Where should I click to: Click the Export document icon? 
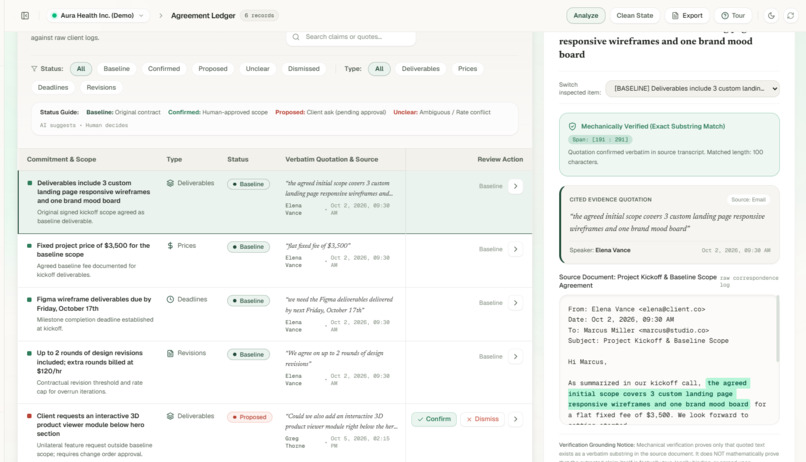675,15
